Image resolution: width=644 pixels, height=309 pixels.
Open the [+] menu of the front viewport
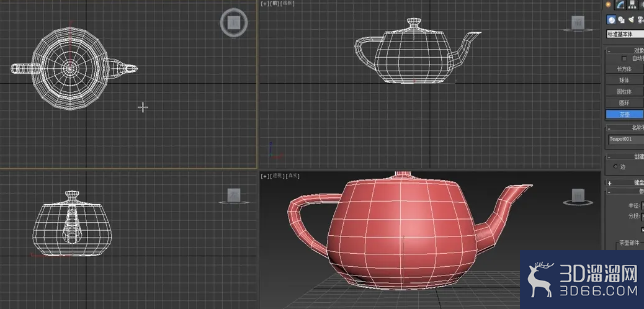coord(264,3)
